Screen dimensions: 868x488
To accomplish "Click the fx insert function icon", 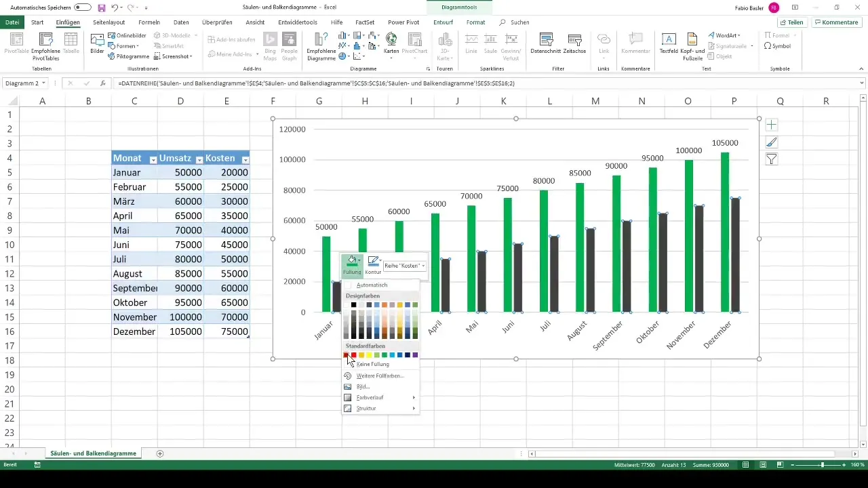I will pyautogui.click(x=102, y=83).
